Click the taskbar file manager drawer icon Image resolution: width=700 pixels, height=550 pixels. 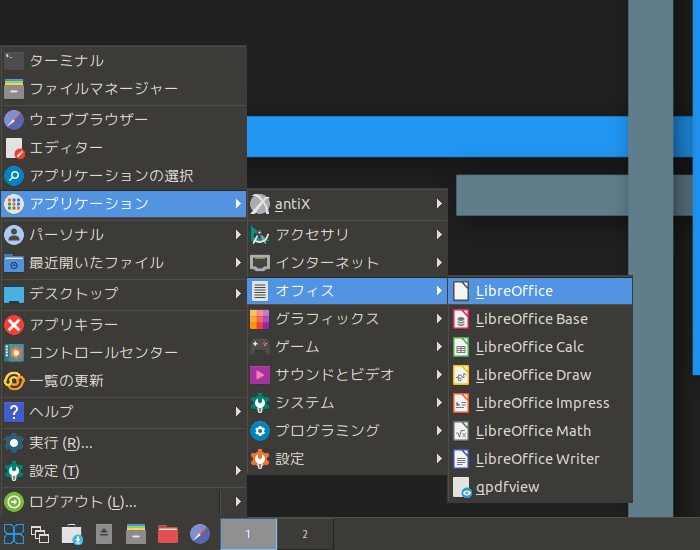[x=136, y=534]
